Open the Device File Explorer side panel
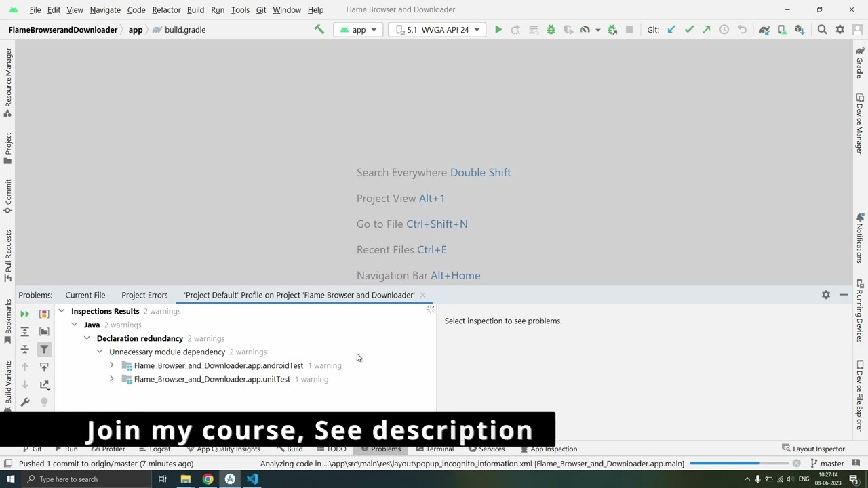 point(860,396)
